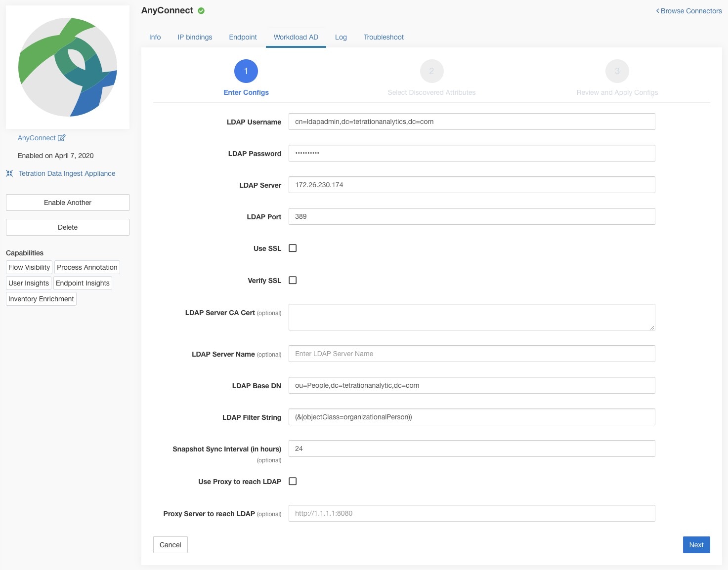Screen dimensions: 728x570
Task: Go to the Troubleshoot tab
Action: pos(384,37)
